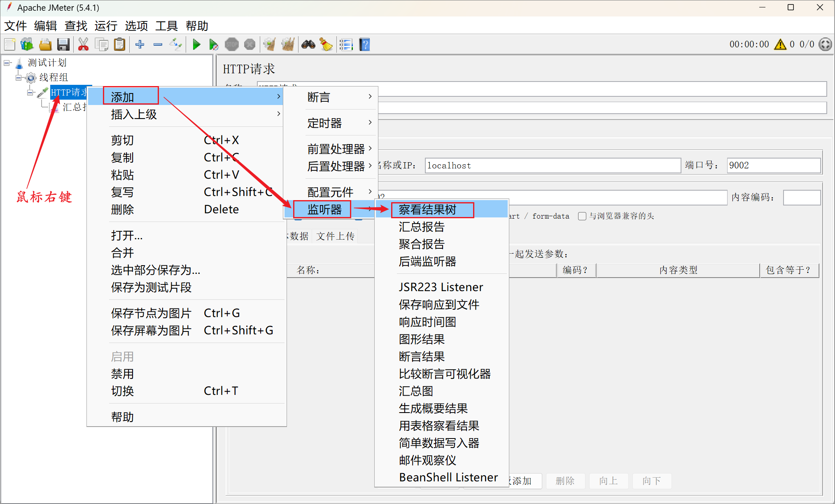Click the Help question mark icon
The image size is (835, 504).
pos(365,44)
